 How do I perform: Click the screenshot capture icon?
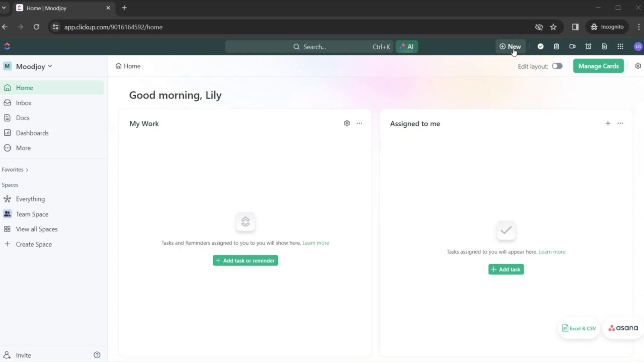[572, 46]
